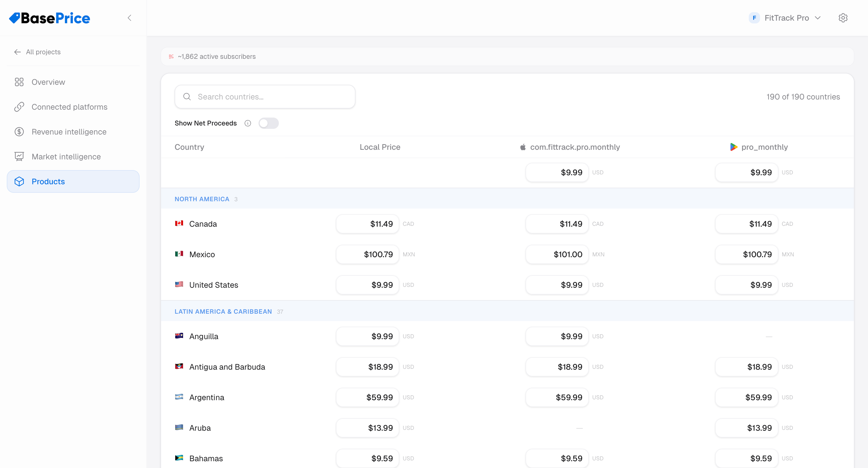Edit United States local price field
The height and width of the screenshot is (468, 868).
tap(367, 285)
